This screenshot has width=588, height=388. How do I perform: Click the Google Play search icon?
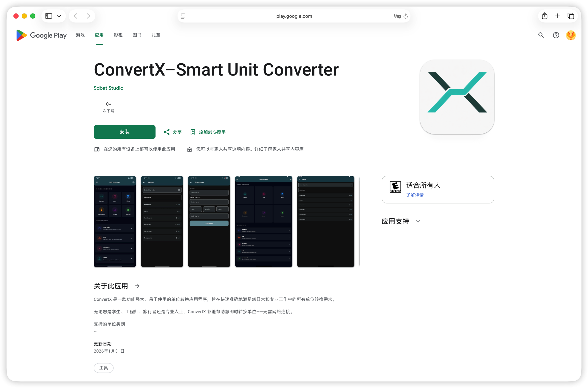tap(541, 35)
